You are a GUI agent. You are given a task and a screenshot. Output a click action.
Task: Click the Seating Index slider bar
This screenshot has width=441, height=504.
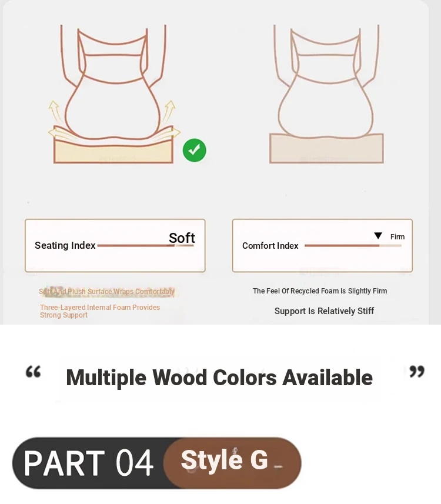pyautogui.click(x=146, y=246)
